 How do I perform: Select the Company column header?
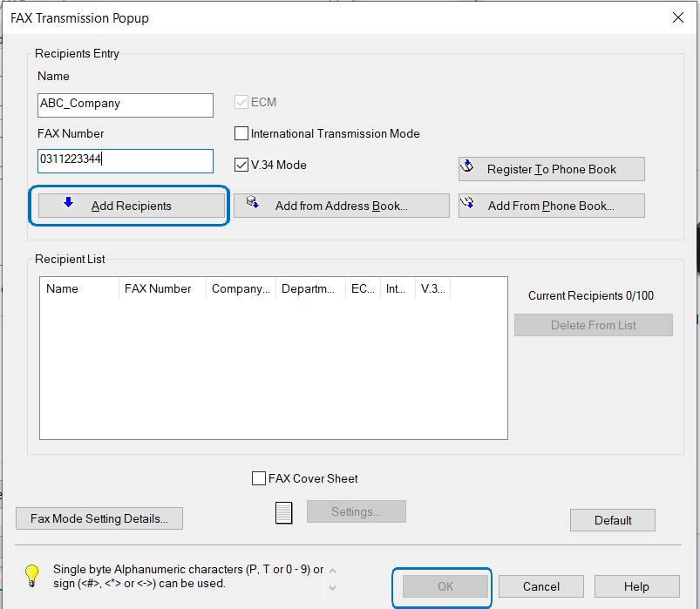[x=240, y=288]
